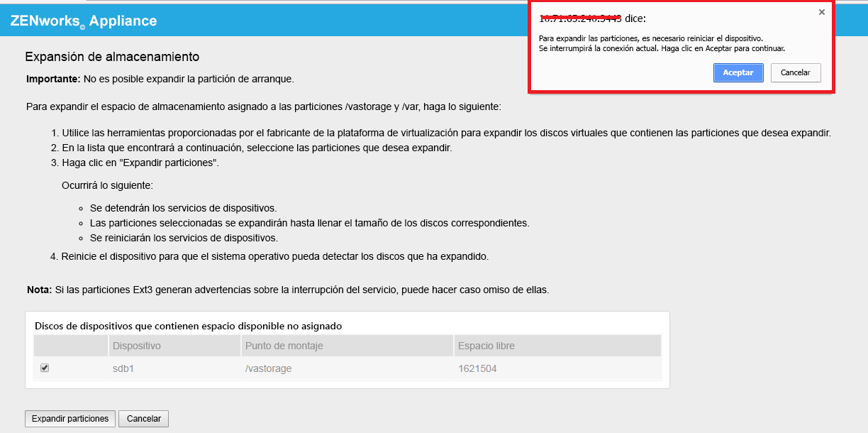
Task: Click Cancelar next to Expandir particiones
Action: [x=144, y=419]
